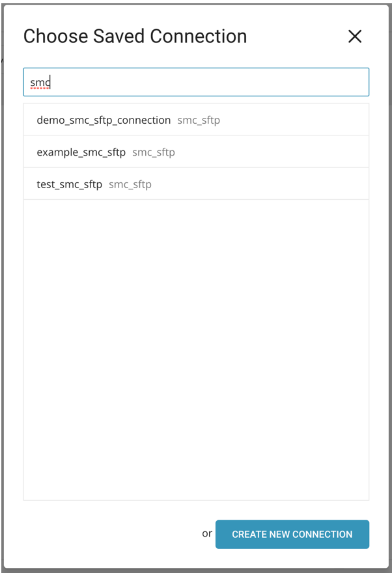Focus the connection search input field
392x575 pixels.
pyautogui.click(x=195, y=83)
